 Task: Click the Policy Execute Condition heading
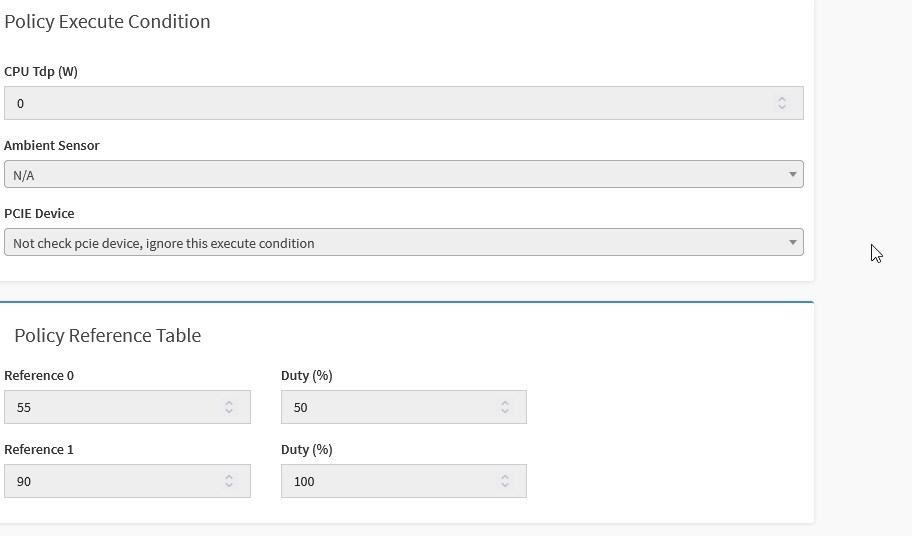coord(107,22)
